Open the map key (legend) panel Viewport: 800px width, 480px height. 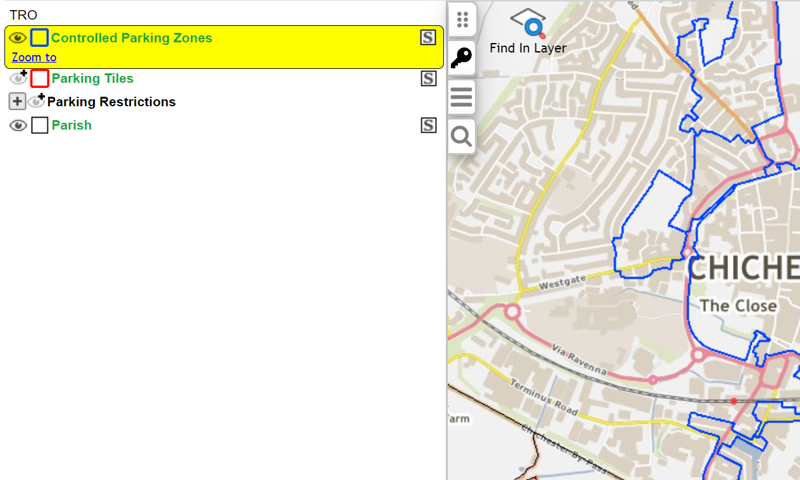461,58
